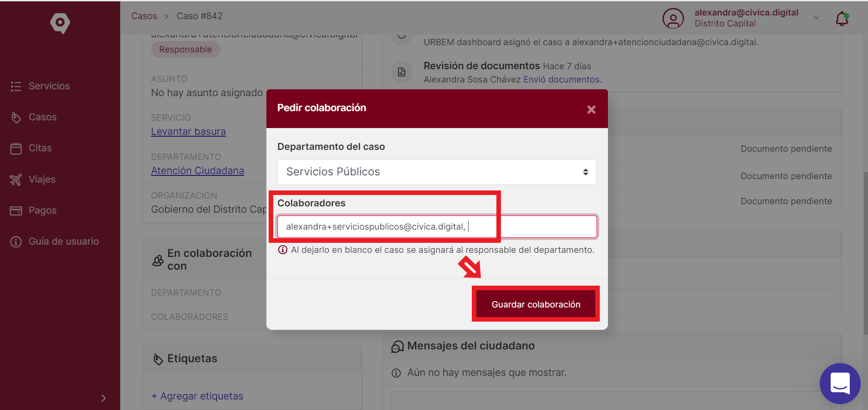The width and height of the screenshot is (868, 410).
Task: Click Guardar colaboración button
Action: 536,304
